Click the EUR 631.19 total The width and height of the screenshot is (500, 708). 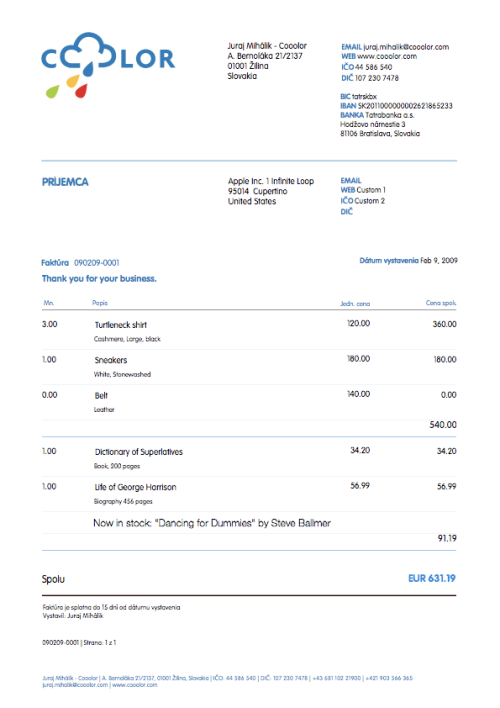(432, 578)
